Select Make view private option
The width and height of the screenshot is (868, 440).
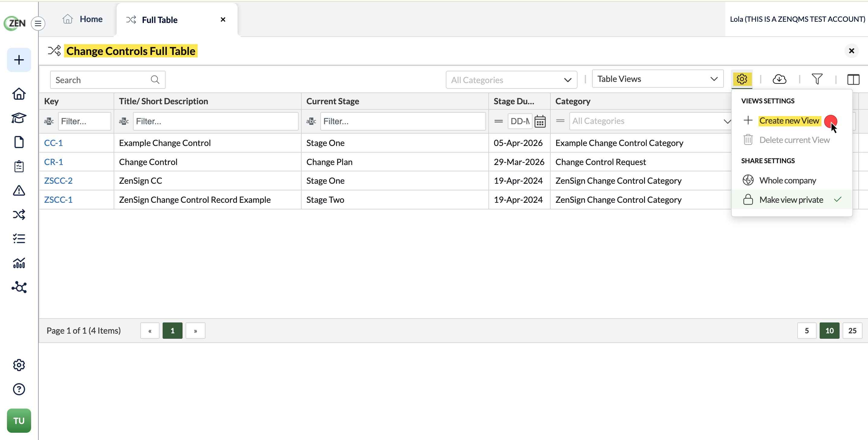[x=792, y=200]
